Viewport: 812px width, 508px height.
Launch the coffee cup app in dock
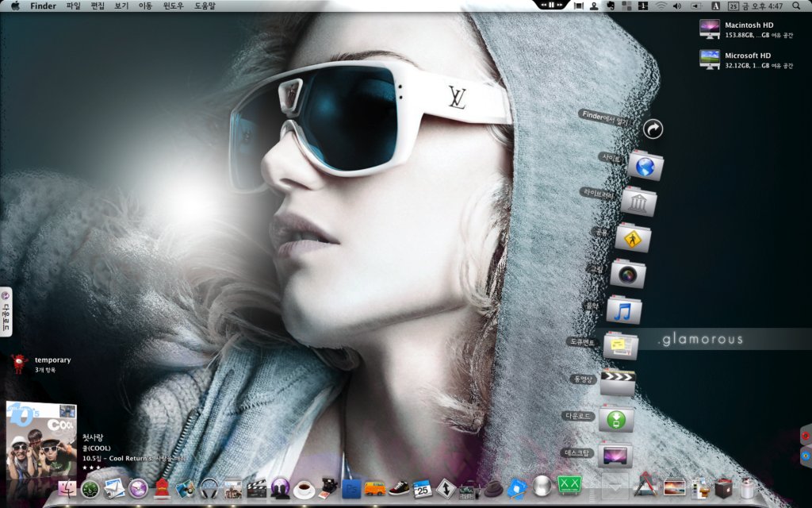304,489
